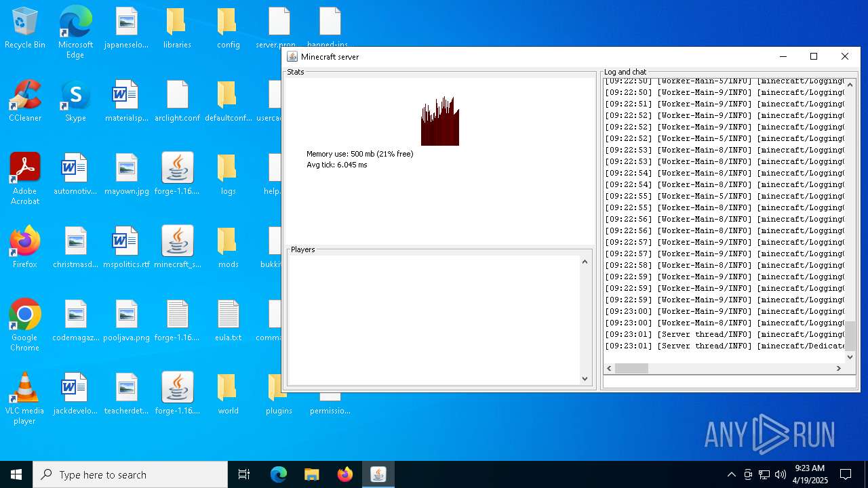Open the defaultconf... folder icon
The image size is (868, 488).
pyautogui.click(x=228, y=101)
